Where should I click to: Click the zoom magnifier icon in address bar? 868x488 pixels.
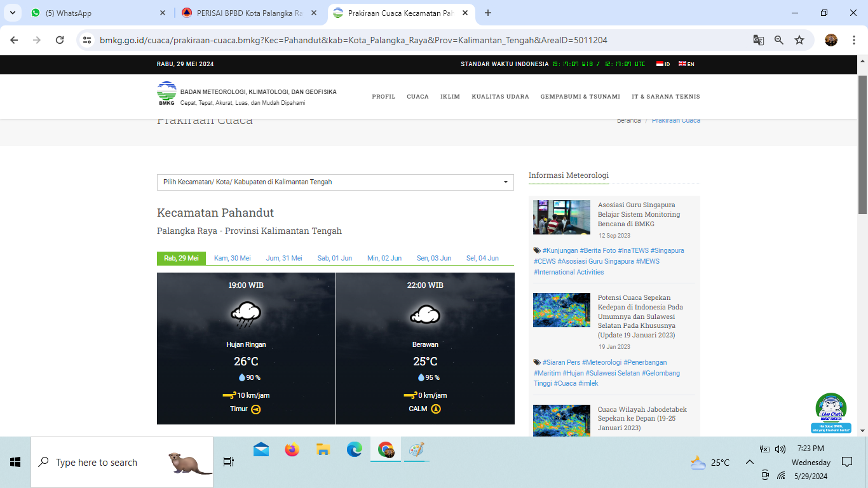[x=779, y=40]
